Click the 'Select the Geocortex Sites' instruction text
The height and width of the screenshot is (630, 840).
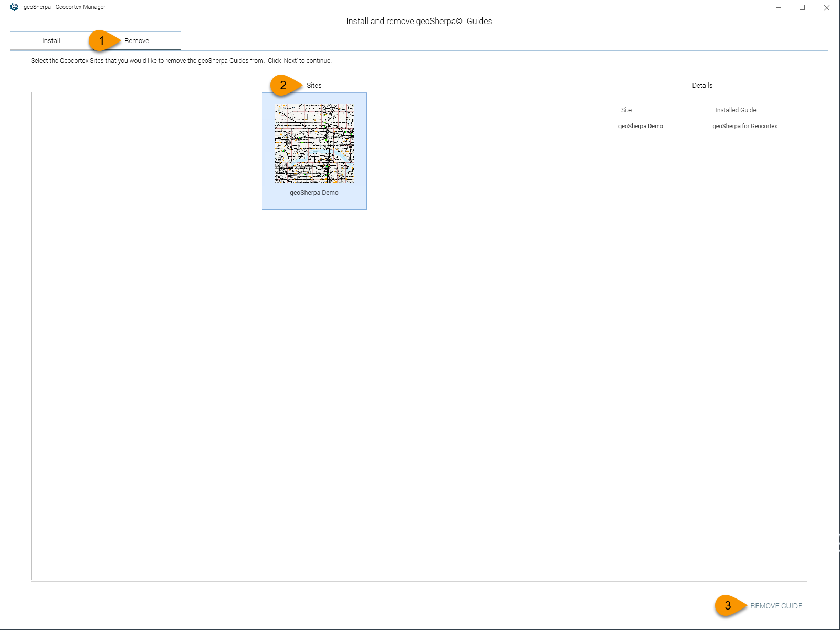click(181, 61)
